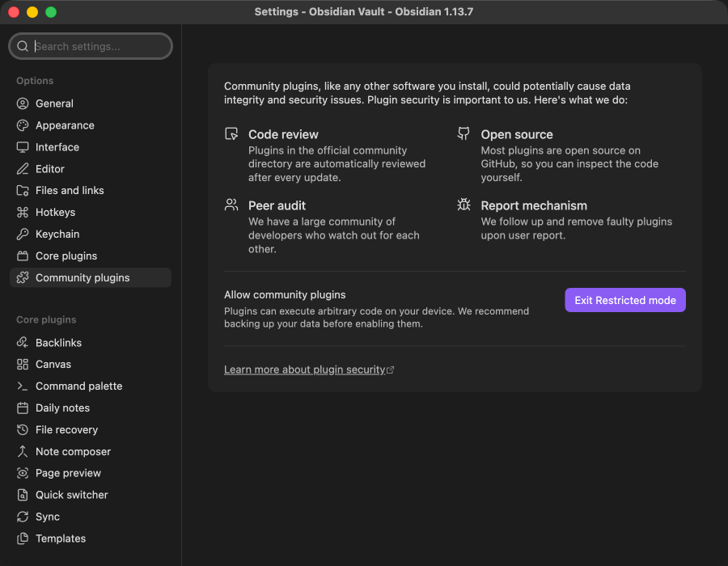Open Canvas plugin settings

tap(91, 364)
